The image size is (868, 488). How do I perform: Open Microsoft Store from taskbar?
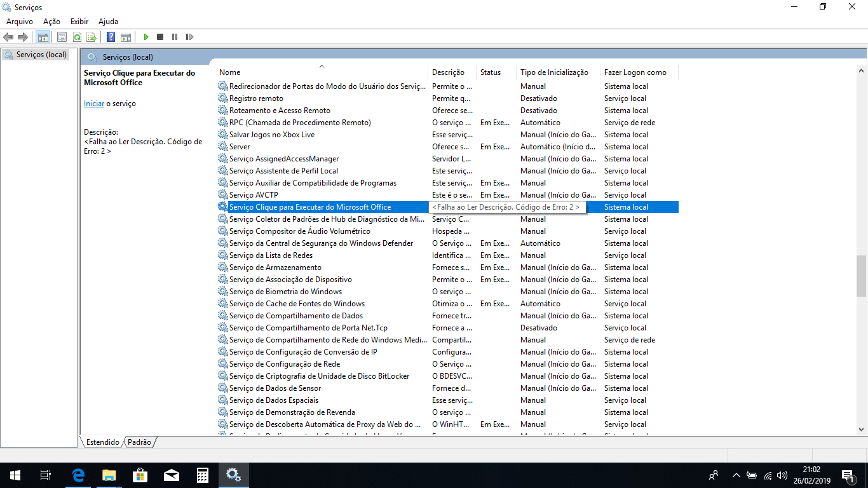point(140,475)
